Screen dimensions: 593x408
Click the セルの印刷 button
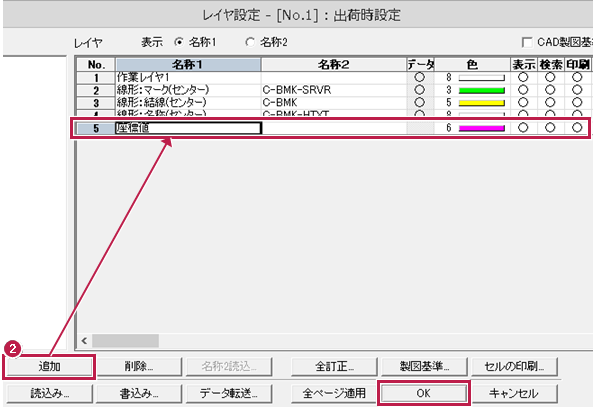[x=514, y=366]
